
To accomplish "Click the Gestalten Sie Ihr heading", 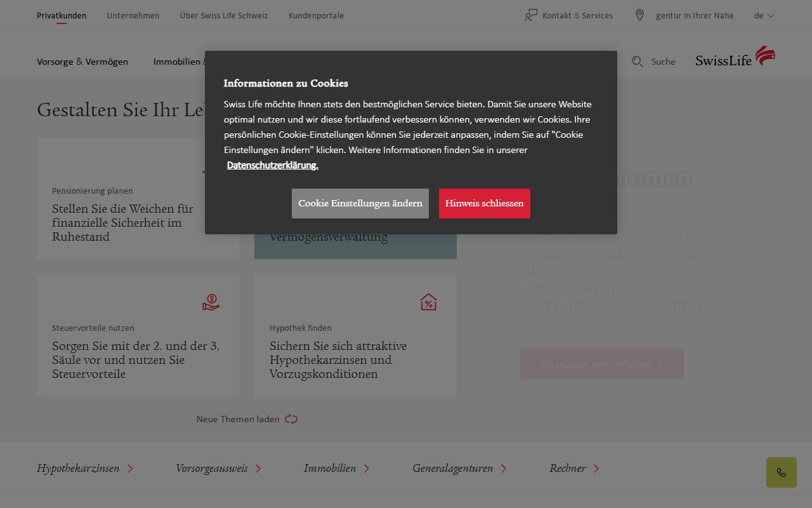I will [121, 110].
